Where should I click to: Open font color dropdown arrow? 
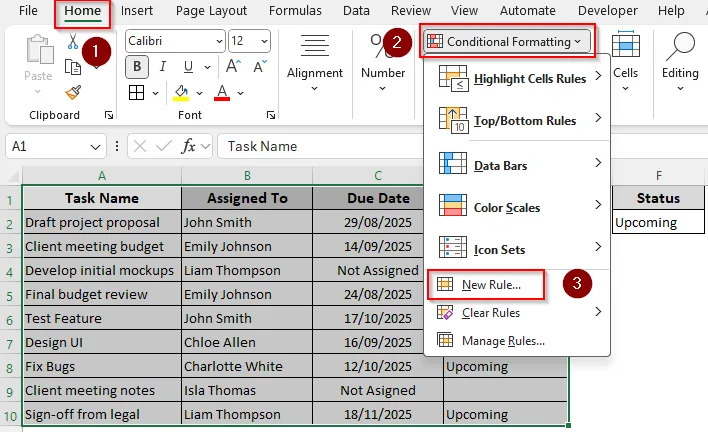(x=240, y=93)
